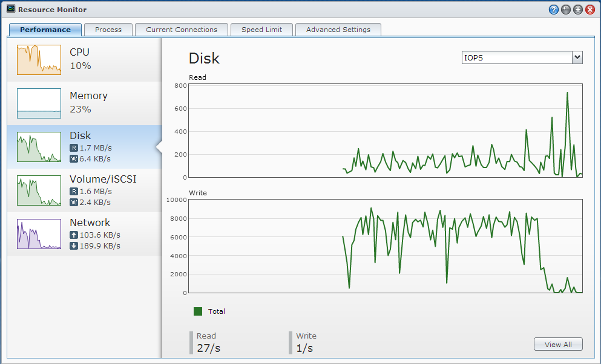
Task: Click the Disk Write IOPS chart
Action: [x=385, y=246]
